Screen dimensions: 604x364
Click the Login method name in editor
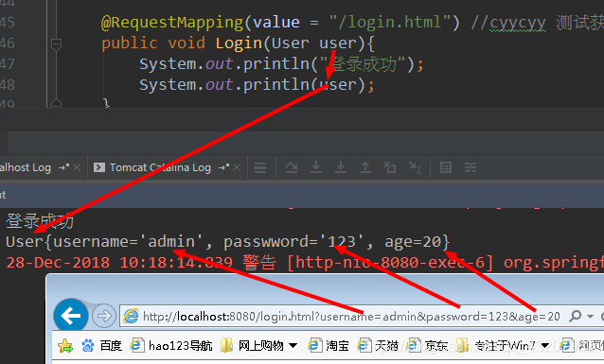tap(239, 43)
